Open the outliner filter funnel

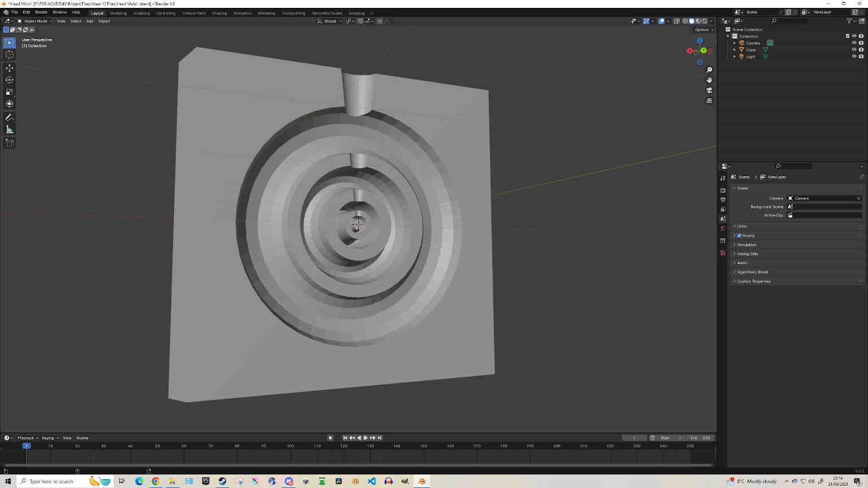click(x=849, y=21)
